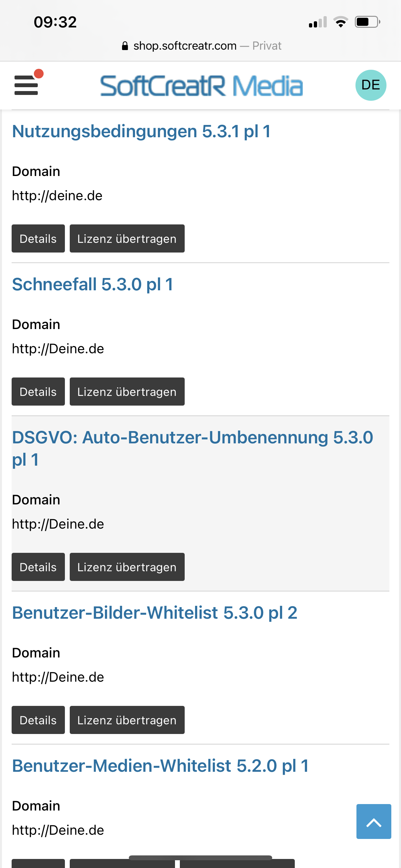Tap the red notification dot on menu
This screenshot has height=868, width=401.
click(x=39, y=73)
